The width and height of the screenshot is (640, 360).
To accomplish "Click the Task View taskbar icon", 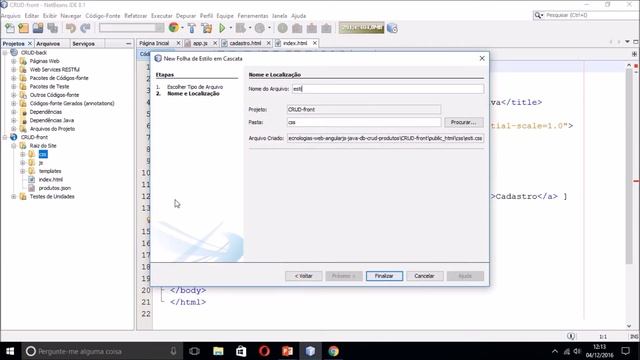I will point(195,351).
